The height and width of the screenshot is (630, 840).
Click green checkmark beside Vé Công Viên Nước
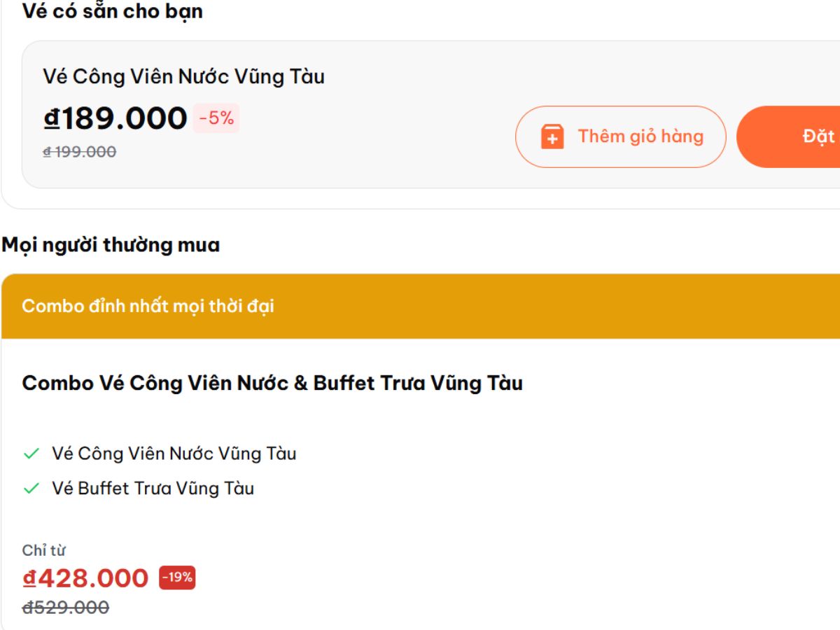click(31, 454)
